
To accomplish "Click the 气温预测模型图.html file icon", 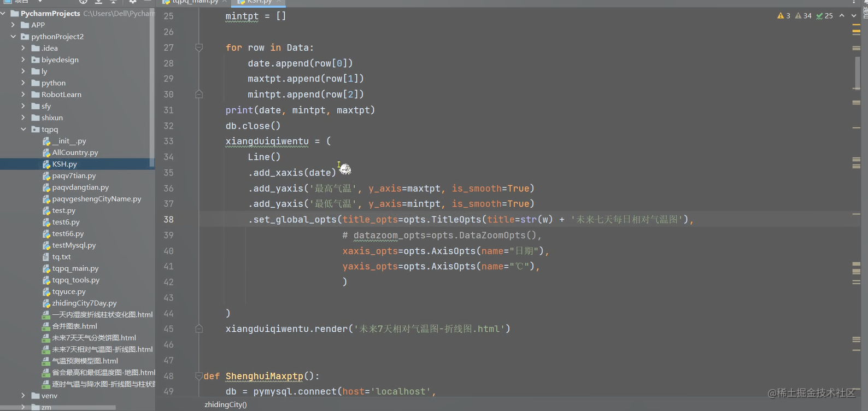I will pos(46,361).
